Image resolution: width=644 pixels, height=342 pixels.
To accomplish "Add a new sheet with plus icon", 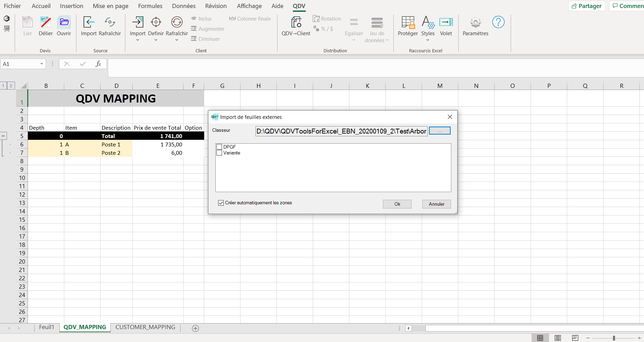I will tap(195, 328).
